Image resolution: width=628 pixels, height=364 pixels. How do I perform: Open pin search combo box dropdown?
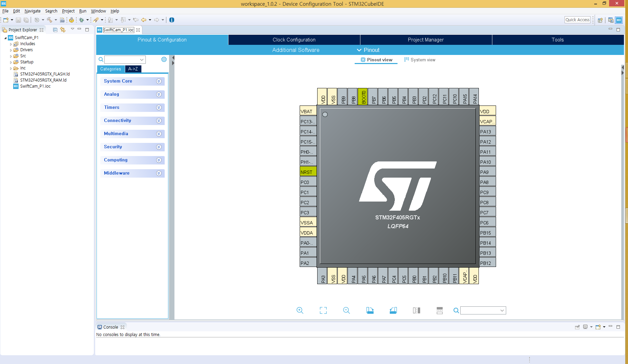point(502,310)
